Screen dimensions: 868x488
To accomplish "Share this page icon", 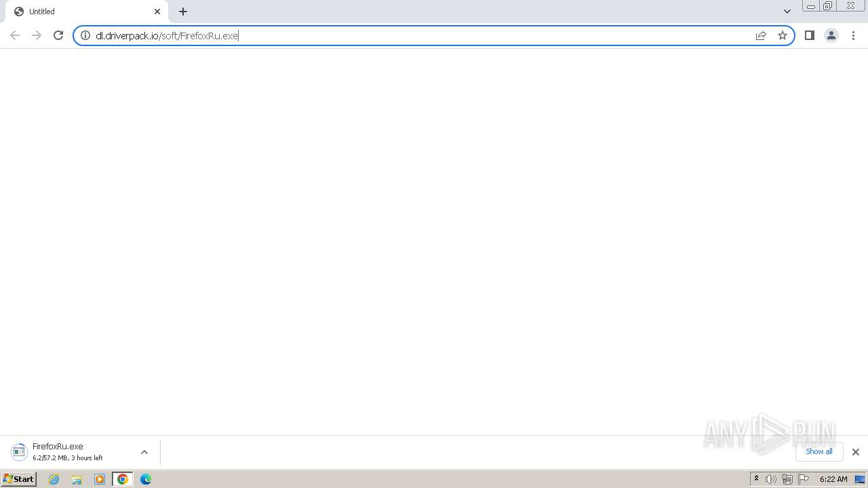I will (x=761, y=35).
